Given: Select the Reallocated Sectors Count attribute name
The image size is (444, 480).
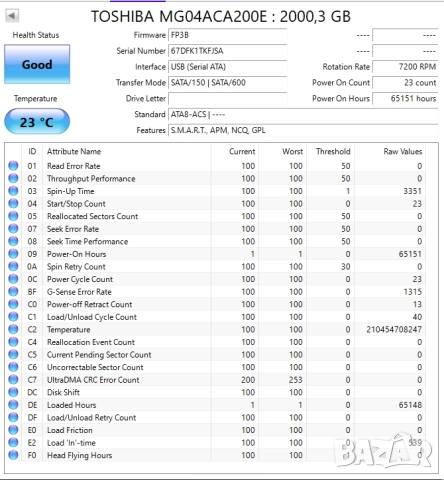Looking at the screenshot, I should click(92, 216).
